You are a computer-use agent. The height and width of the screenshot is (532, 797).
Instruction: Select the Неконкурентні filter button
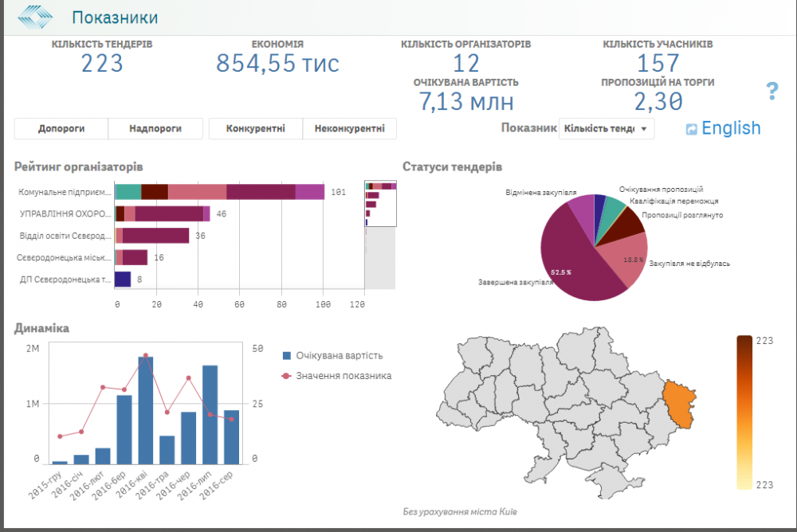[349, 128]
